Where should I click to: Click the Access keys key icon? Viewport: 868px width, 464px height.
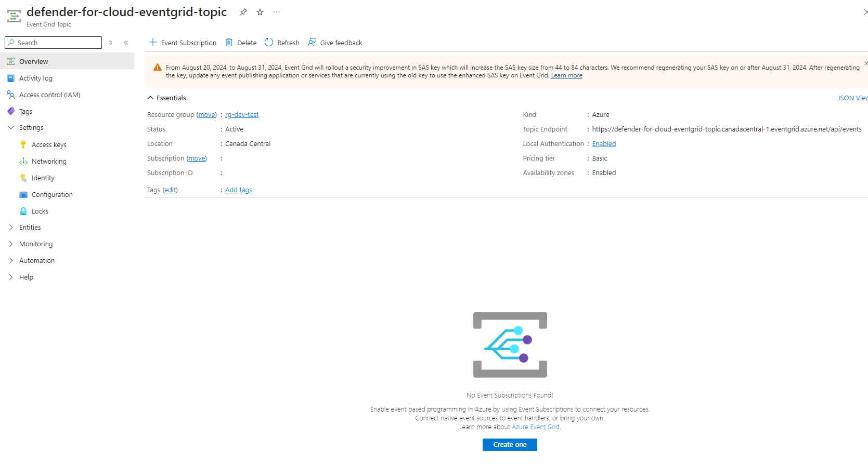click(x=23, y=144)
